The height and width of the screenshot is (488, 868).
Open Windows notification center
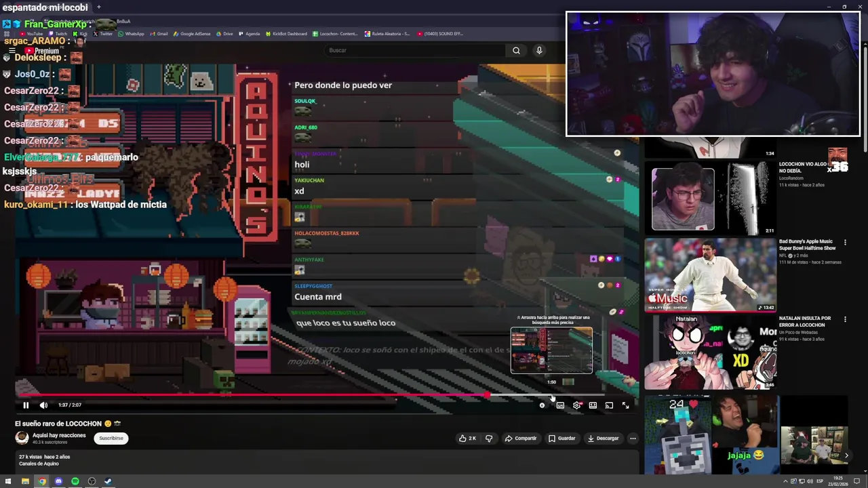click(x=856, y=481)
